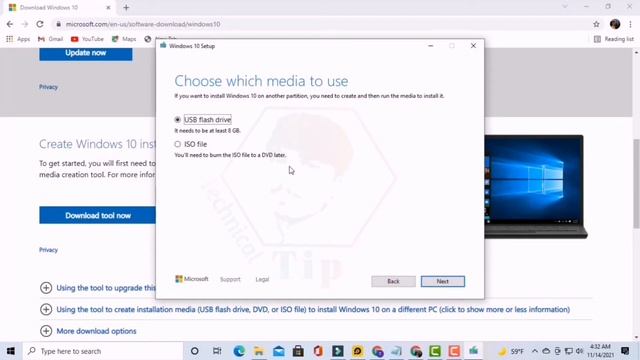This screenshot has height=360, width=640.
Task: Open Apps bookmarks shortcut
Action: [18, 39]
